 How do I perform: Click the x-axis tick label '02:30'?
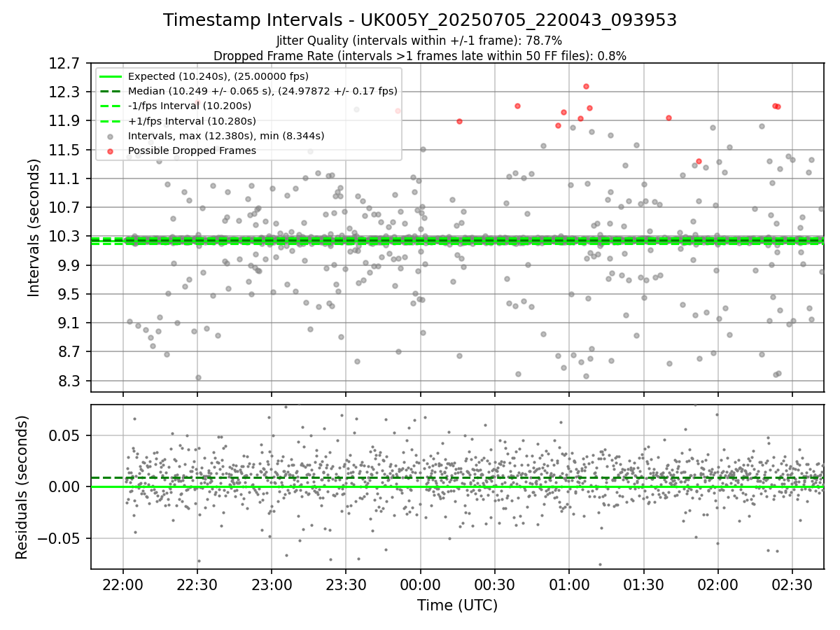(792, 583)
